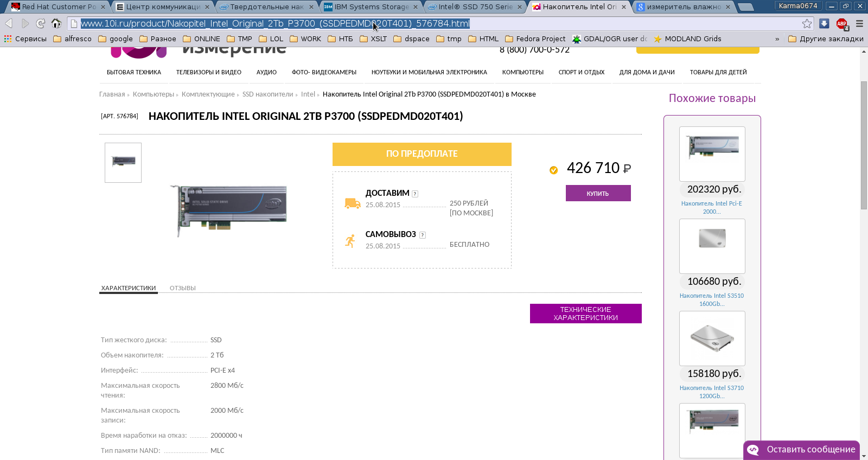
Task: Click the selected URL in the address bar
Action: (275, 23)
